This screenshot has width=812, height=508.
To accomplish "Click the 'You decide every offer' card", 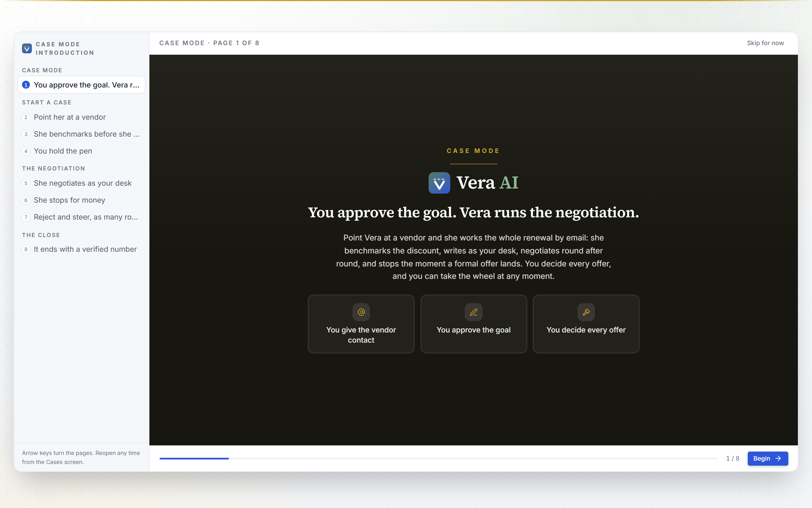I will (x=586, y=324).
